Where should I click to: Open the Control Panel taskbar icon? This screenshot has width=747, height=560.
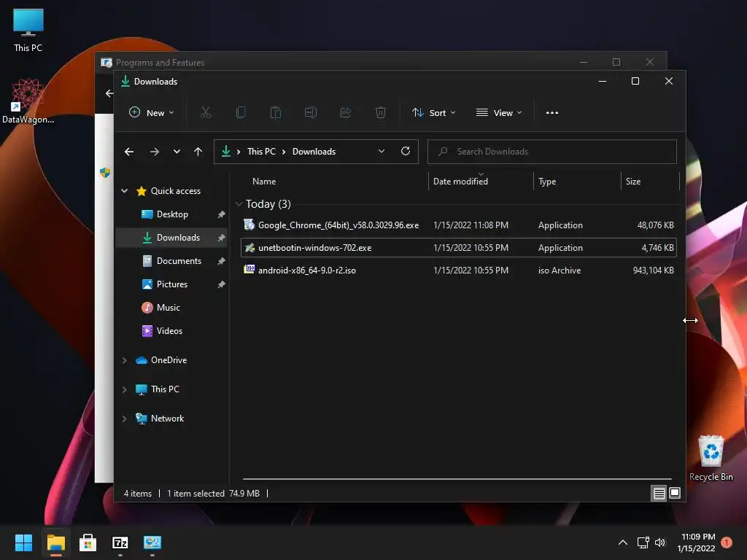tap(152, 542)
